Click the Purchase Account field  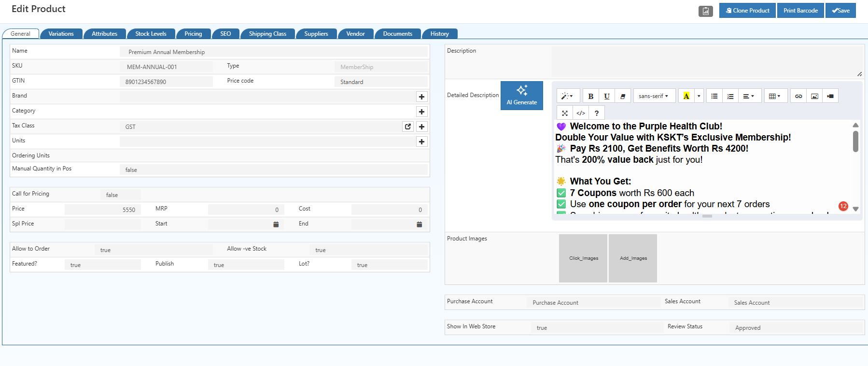[594, 302]
